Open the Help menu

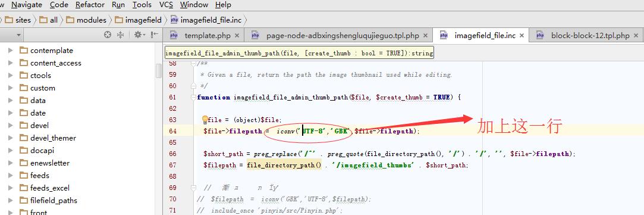223,5
